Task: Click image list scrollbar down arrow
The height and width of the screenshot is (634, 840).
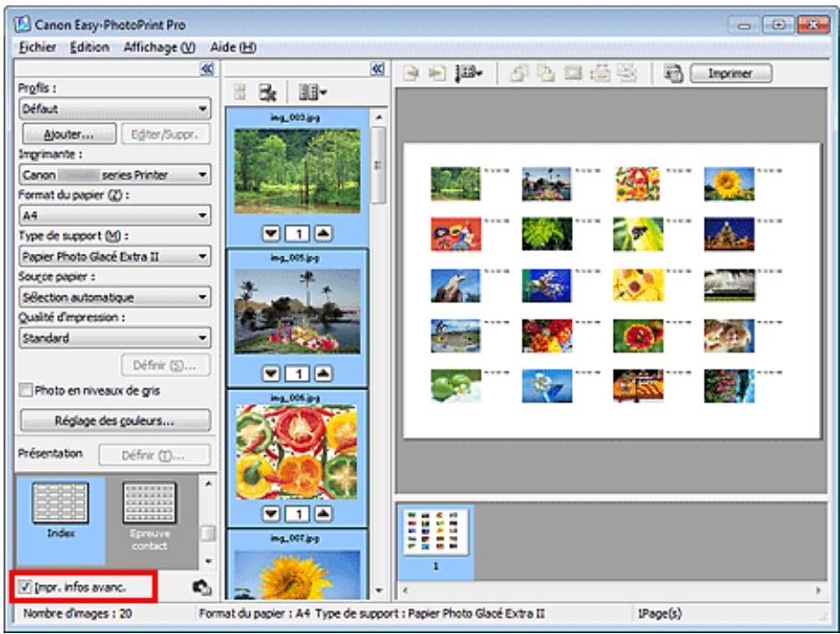Action: click(x=379, y=590)
